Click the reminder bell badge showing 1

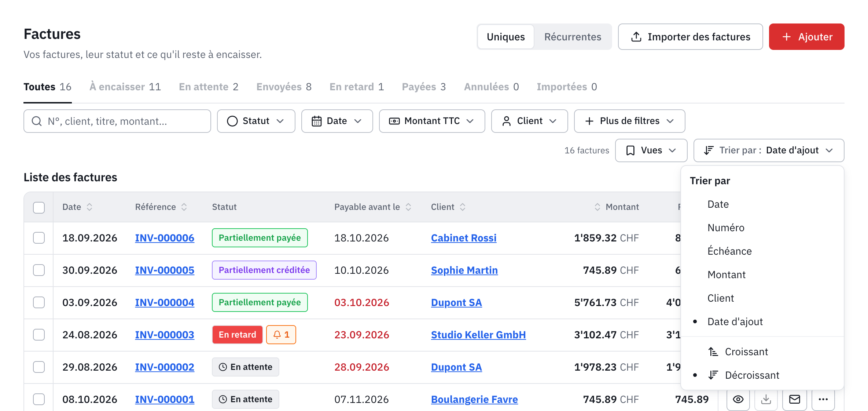pos(281,335)
